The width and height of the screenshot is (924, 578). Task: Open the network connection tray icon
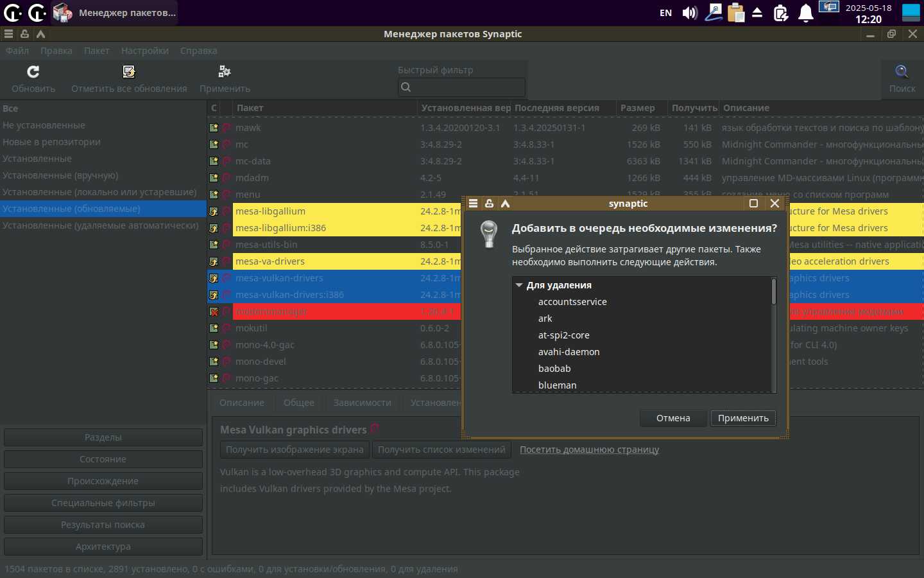[713, 13]
